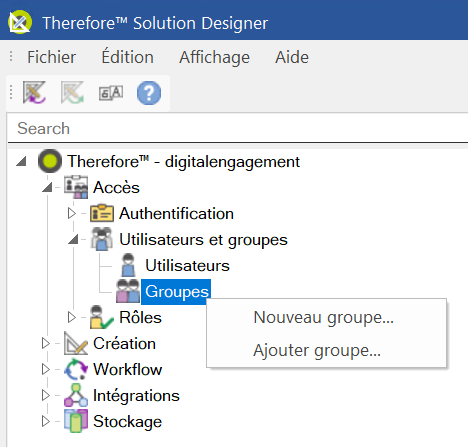The height and width of the screenshot is (447, 468).
Task: Select the Workflow tree label
Action: [128, 369]
